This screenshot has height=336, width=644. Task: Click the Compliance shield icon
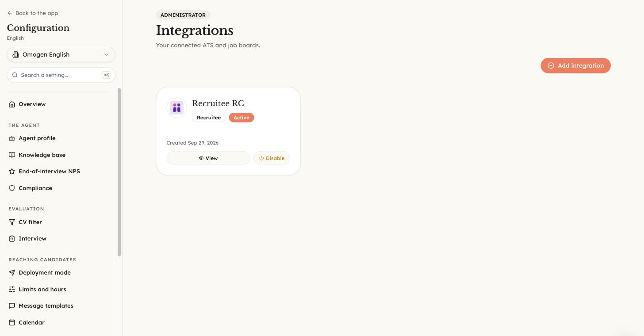coord(12,188)
